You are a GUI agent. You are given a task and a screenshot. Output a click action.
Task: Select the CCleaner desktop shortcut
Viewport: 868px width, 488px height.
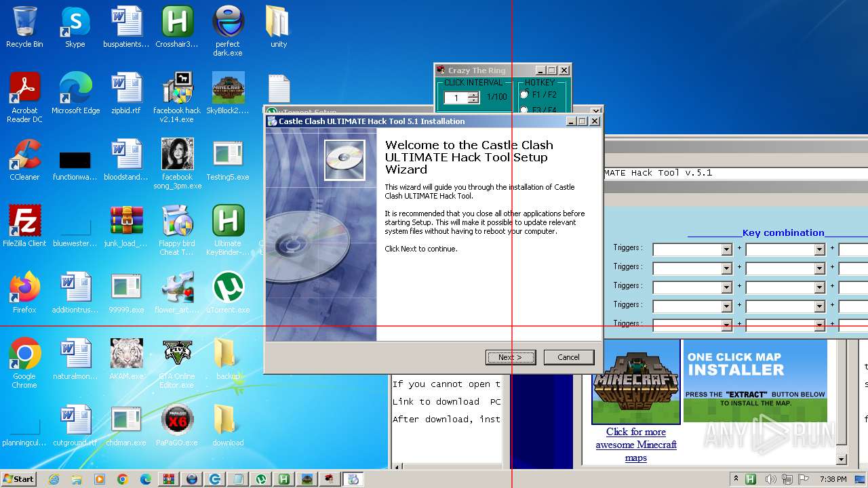tap(24, 160)
